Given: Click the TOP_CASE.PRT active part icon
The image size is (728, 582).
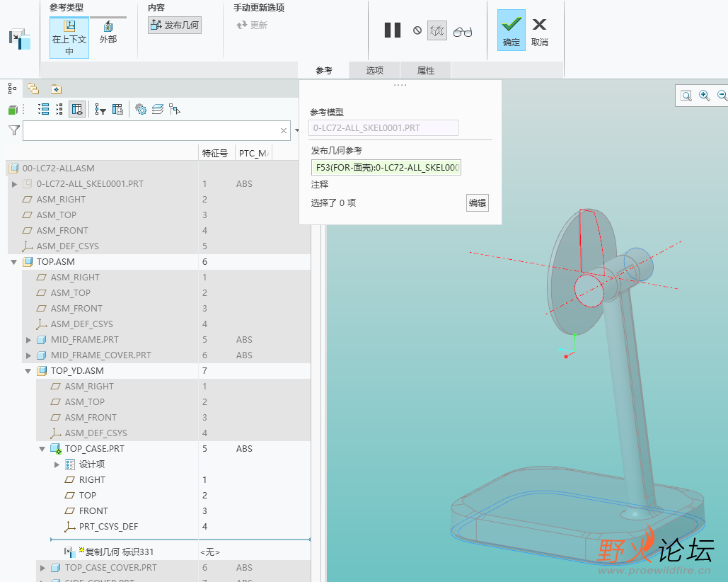Looking at the screenshot, I should tap(56, 449).
